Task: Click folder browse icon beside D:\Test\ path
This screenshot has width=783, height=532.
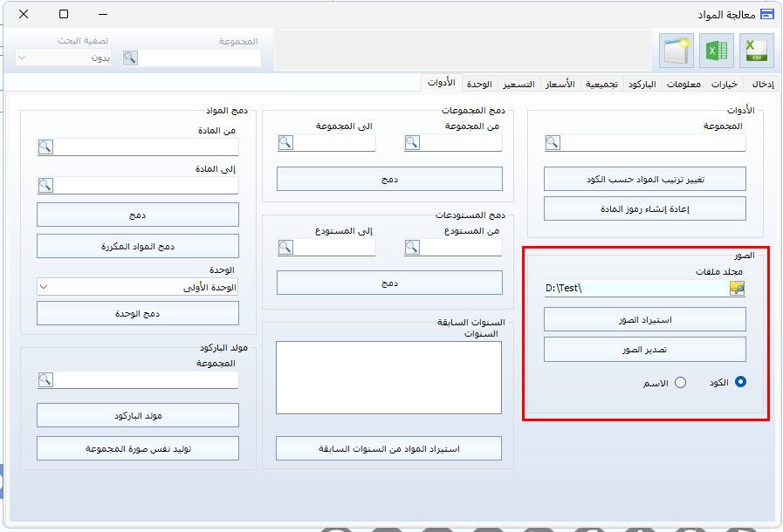Action: click(x=737, y=289)
